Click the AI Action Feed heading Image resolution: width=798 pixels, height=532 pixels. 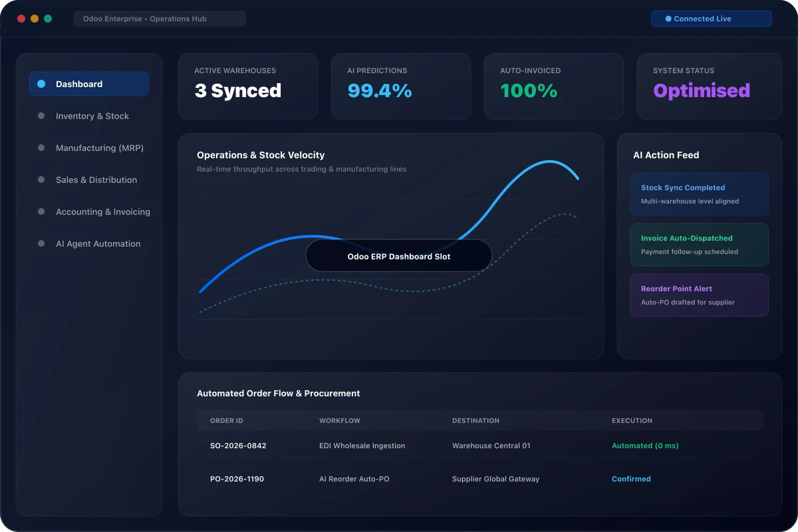click(666, 155)
